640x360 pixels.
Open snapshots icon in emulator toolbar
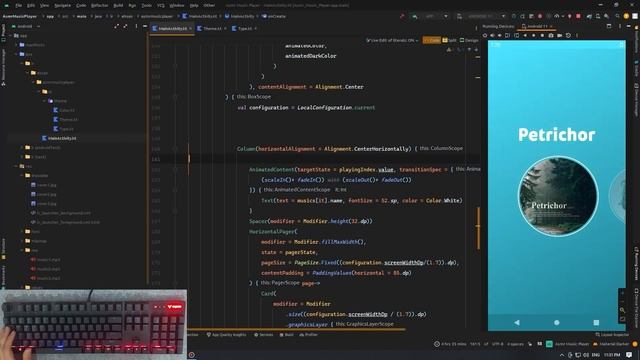tap(568, 36)
